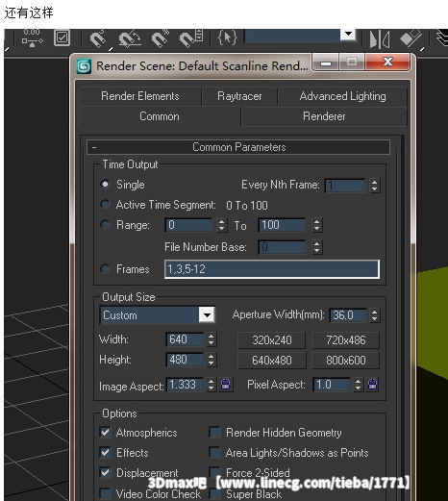Click the Aperture Width spinner
Viewport: 448px width, 501px height.
pyautogui.click(x=374, y=315)
